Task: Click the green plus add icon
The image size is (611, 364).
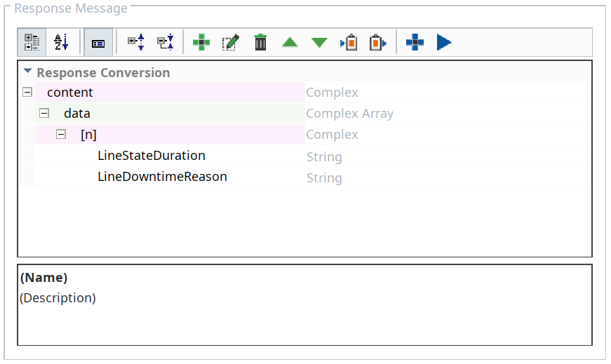Action: coord(201,43)
